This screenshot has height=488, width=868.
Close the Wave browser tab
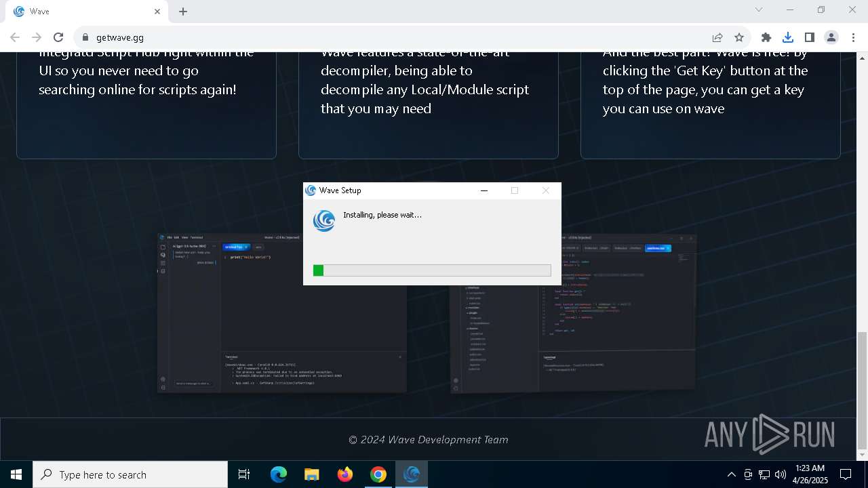[157, 12]
